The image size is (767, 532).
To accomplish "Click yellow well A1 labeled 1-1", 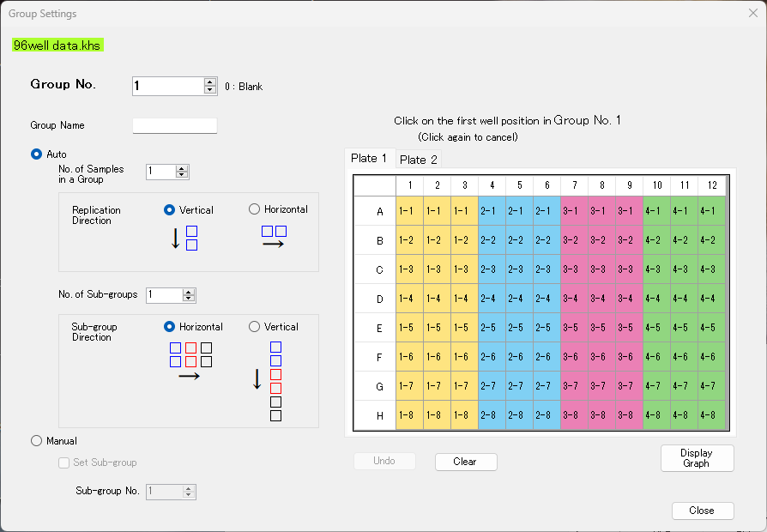I will pos(409,211).
